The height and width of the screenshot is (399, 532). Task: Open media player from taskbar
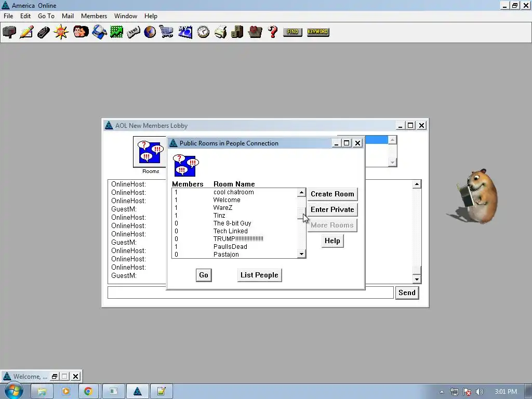pos(65,392)
